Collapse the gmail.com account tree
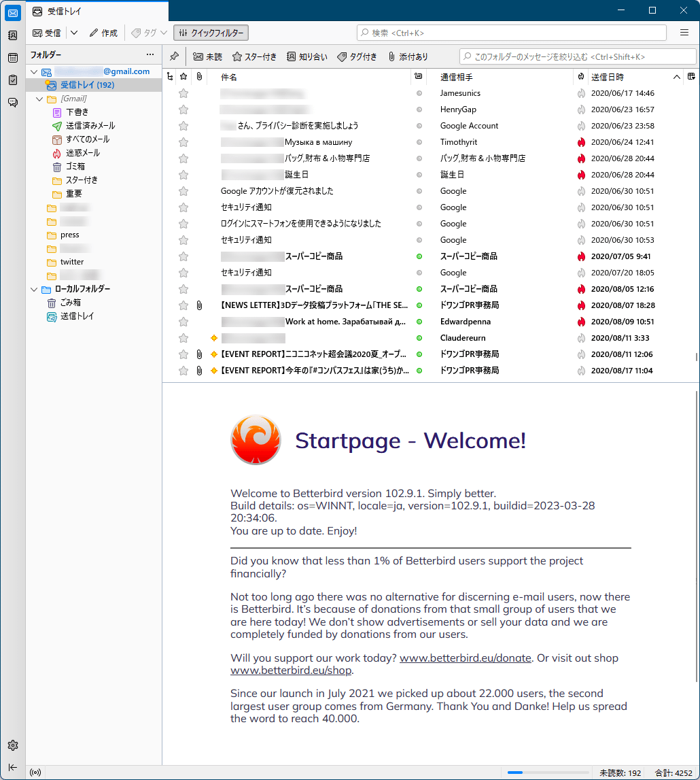This screenshot has height=780, width=700. tap(34, 71)
